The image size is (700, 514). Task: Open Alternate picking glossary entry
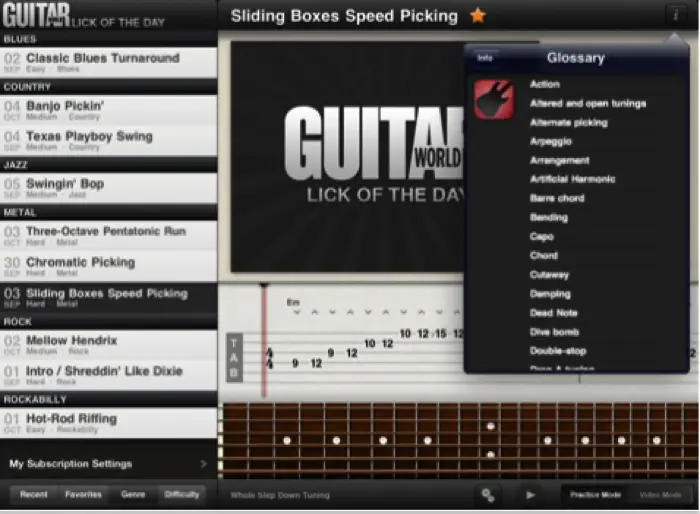pos(569,122)
